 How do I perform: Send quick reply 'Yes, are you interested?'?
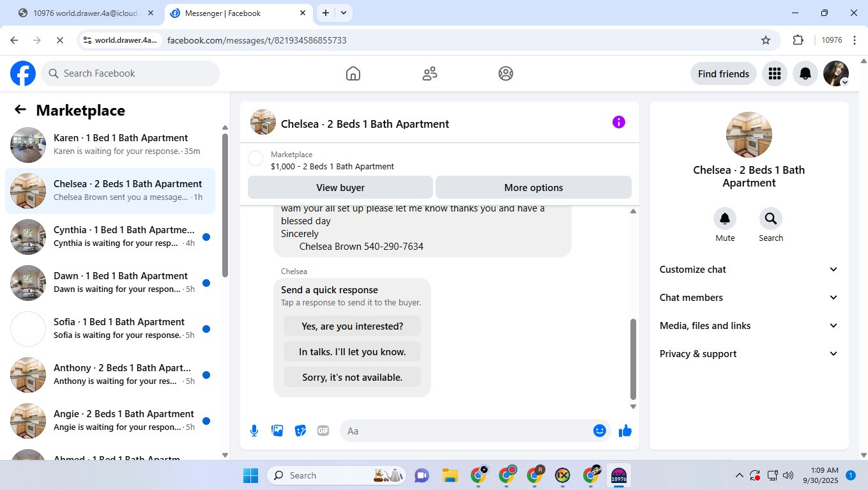click(352, 326)
